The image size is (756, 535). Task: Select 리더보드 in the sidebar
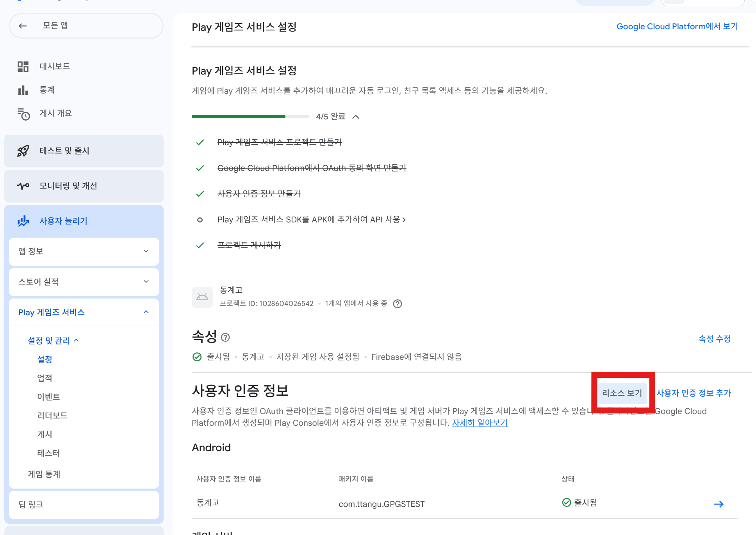pos(52,416)
